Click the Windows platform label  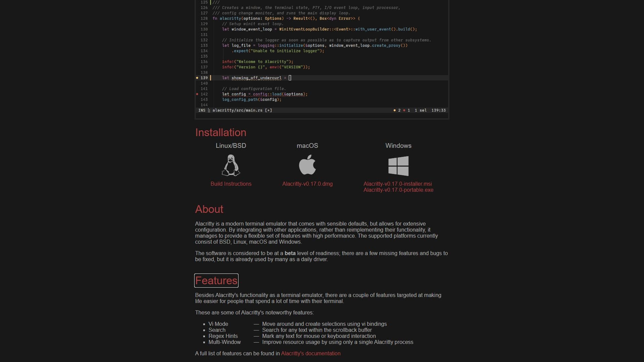398,145
